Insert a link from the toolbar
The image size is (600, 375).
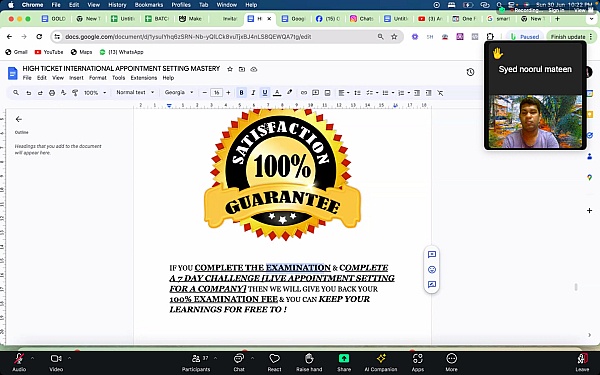304,93
